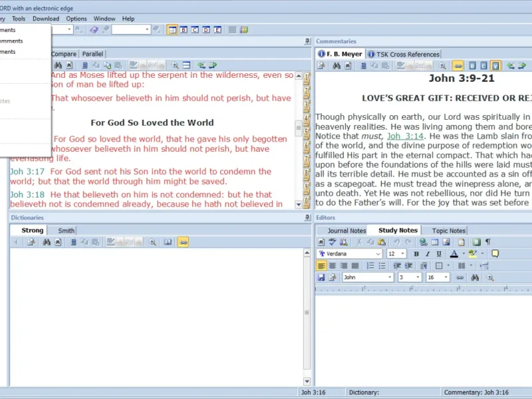The width and height of the screenshot is (532, 399).
Task: Show the Editors-only layout (E) icon
Action: (x=217, y=30)
